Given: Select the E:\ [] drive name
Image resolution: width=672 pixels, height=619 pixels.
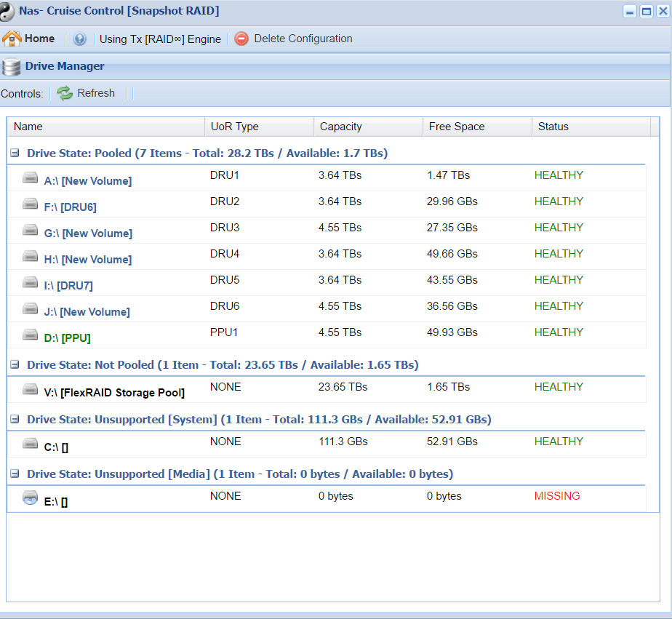Looking at the screenshot, I should tap(56, 502).
